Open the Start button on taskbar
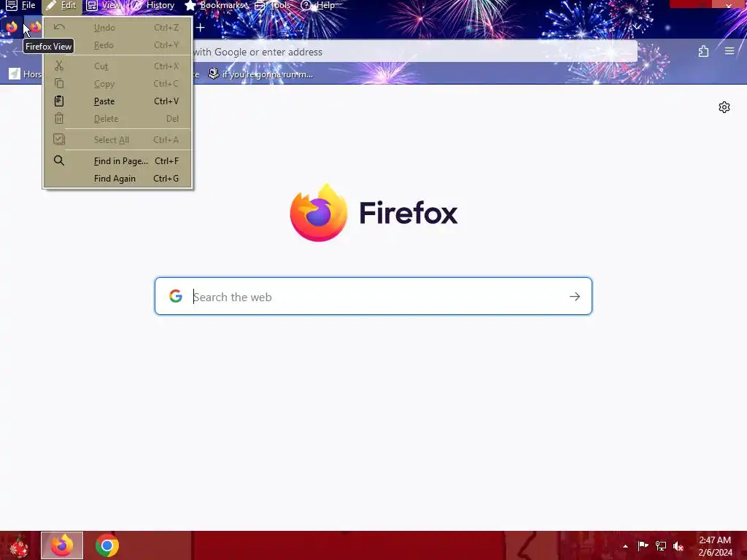The height and width of the screenshot is (560, 747). click(18, 545)
